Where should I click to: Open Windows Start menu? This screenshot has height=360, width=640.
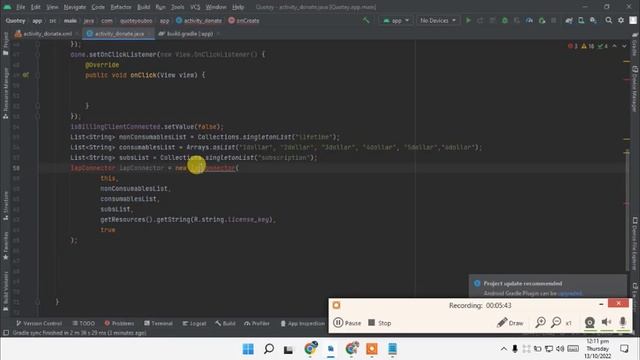coord(248,349)
